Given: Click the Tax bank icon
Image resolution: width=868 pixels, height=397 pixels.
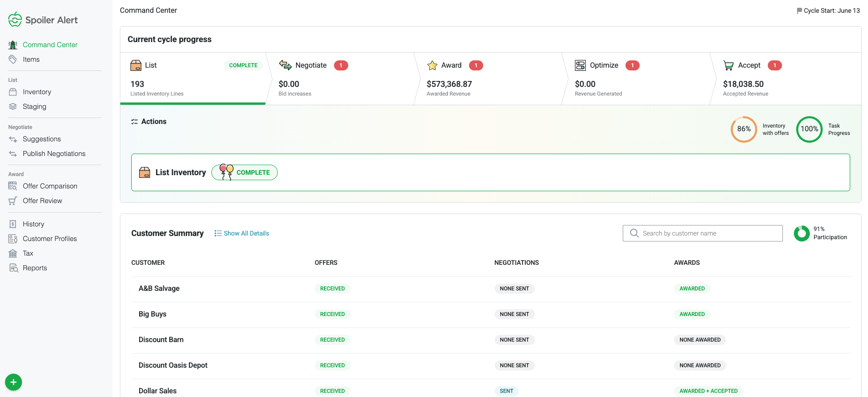Looking at the screenshot, I should pyautogui.click(x=13, y=253).
